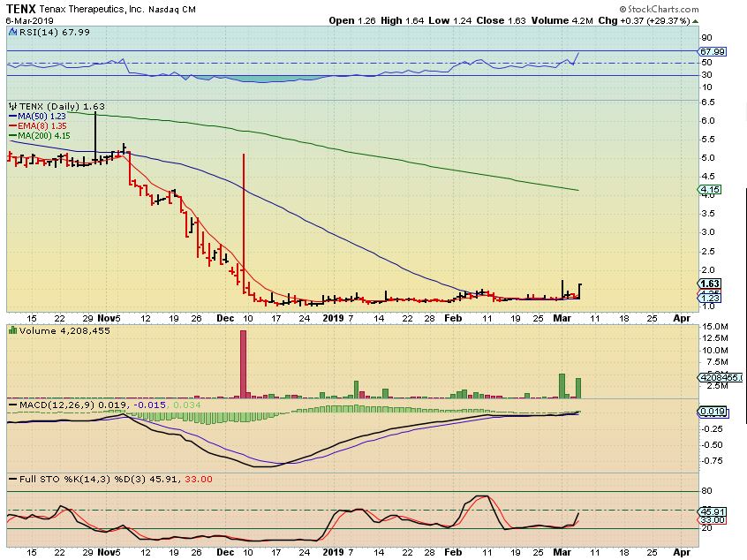
Task: Click the 2019 date label under price chart
Action: (333, 318)
